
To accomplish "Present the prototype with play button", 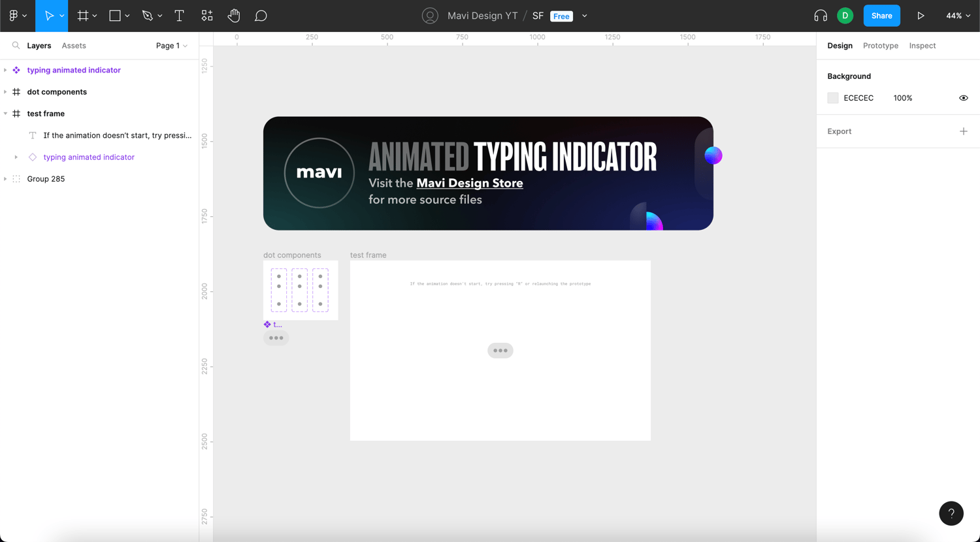I will click(921, 16).
